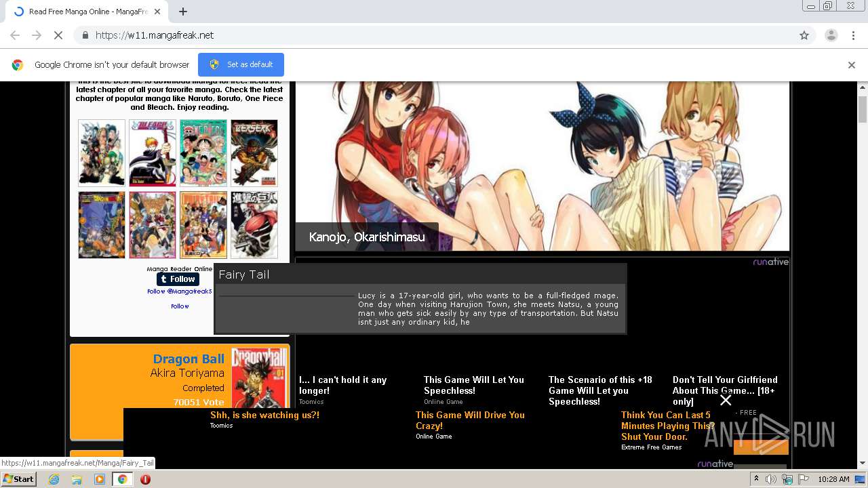Open 'Don't Tell Your Girlfriend' ad

click(725, 391)
